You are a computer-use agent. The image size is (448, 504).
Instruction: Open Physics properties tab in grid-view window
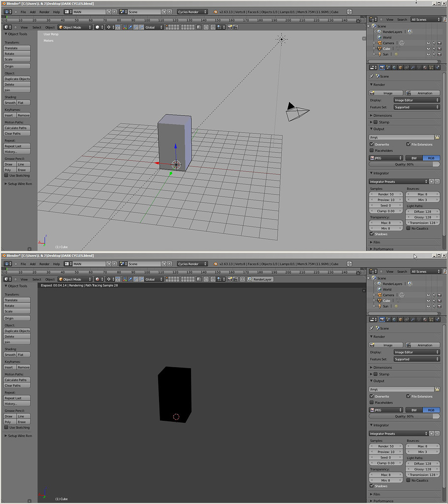(437, 67)
